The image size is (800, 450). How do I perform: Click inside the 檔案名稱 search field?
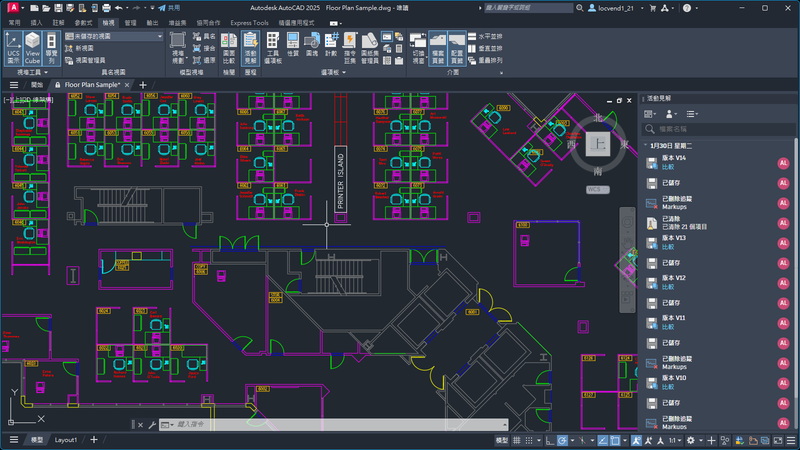click(717, 129)
